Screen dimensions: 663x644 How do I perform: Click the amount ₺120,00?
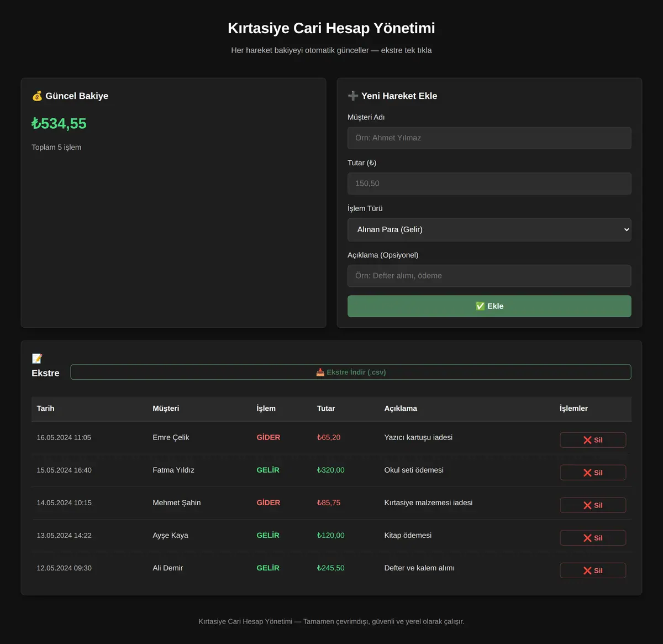pyautogui.click(x=330, y=536)
